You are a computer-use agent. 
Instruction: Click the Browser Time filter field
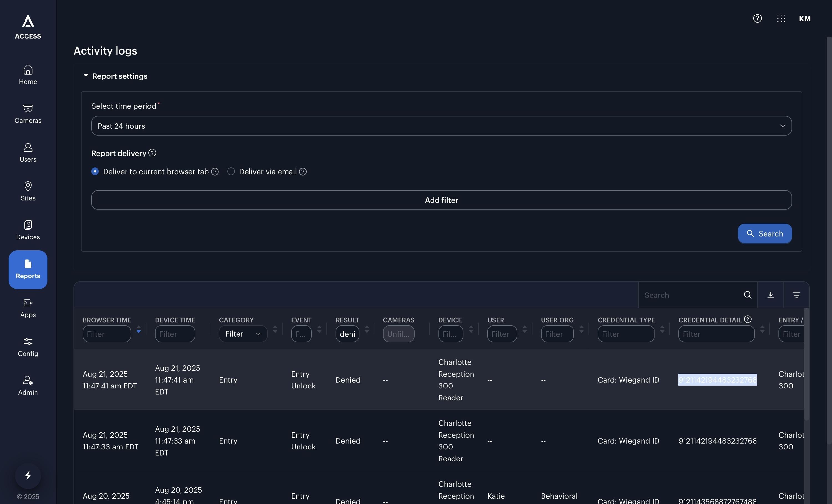coord(107,334)
